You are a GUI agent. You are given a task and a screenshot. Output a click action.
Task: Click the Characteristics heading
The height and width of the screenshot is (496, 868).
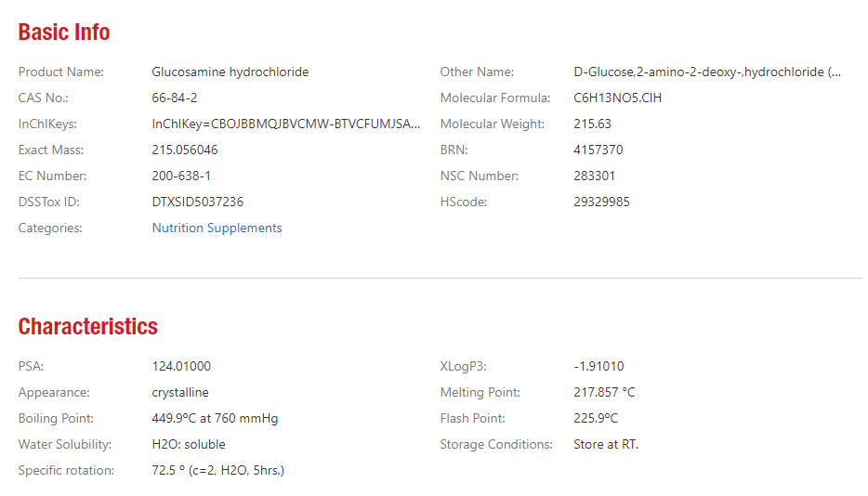[88, 327]
